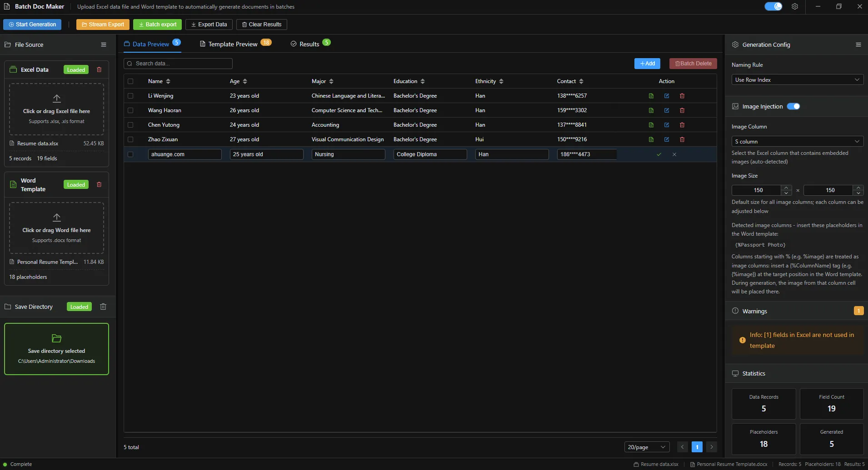Click the Excel file upload drop zone

(56, 109)
